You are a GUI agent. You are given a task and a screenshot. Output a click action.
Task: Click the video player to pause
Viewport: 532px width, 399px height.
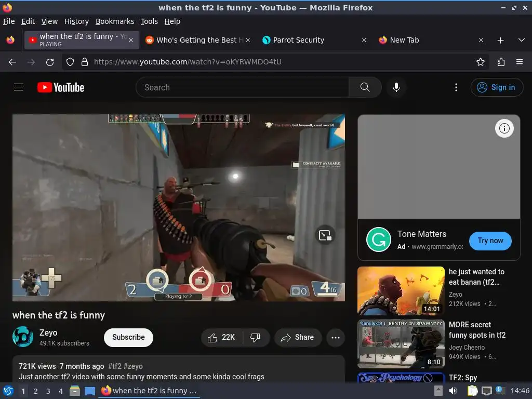click(x=179, y=208)
